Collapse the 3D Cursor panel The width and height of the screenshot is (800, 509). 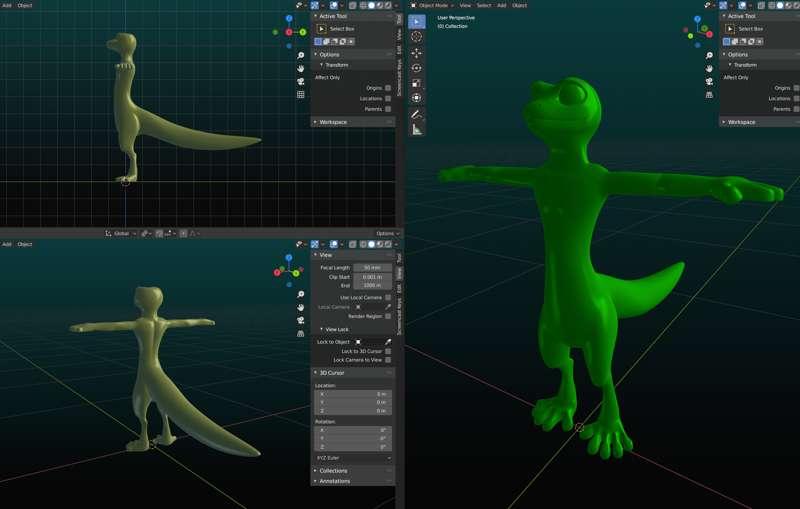352,373
